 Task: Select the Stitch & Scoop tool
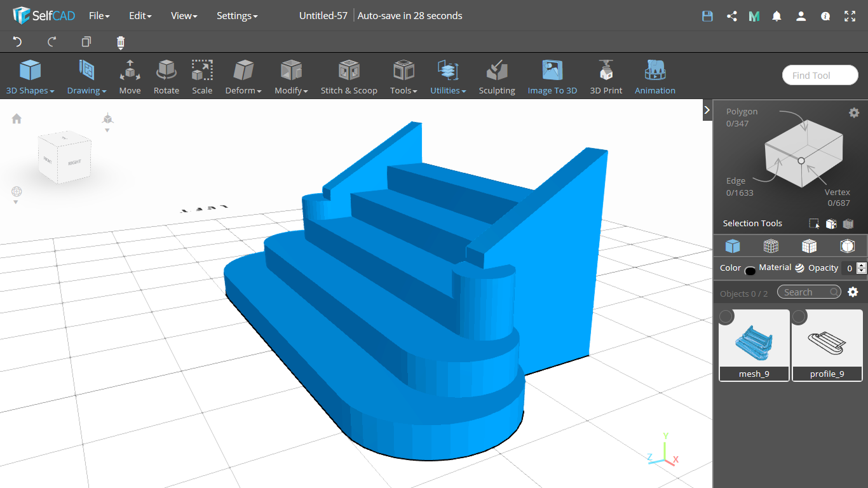coord(349,77)
